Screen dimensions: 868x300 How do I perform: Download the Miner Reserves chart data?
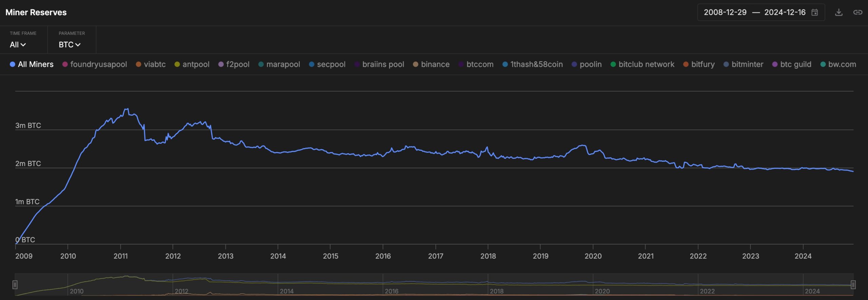point(839,13)
